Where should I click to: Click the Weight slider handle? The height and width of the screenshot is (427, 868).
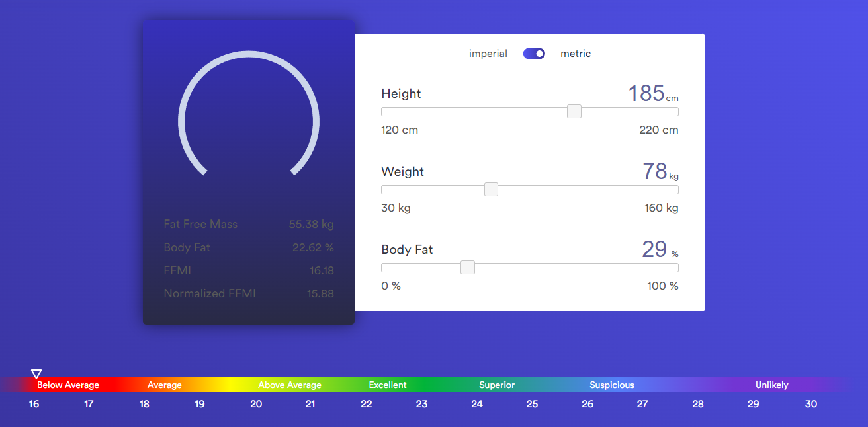491,190
